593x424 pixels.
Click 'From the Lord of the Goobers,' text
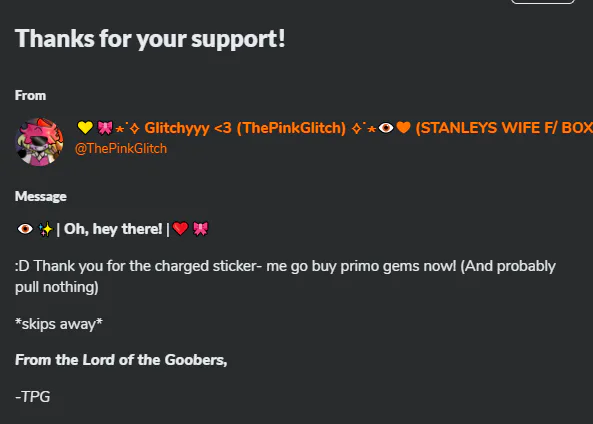tap(121, 360)
